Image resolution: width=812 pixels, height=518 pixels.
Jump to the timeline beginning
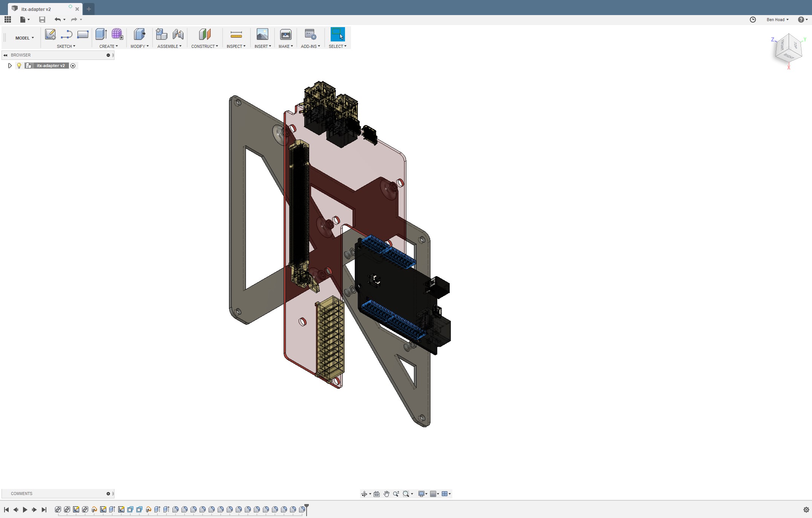(x=6, y=510)
